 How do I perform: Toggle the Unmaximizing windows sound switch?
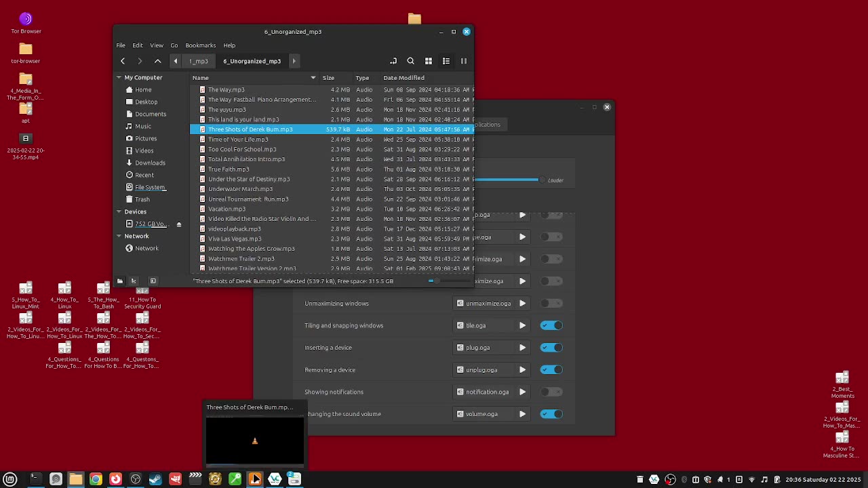[x=551, y=304]
